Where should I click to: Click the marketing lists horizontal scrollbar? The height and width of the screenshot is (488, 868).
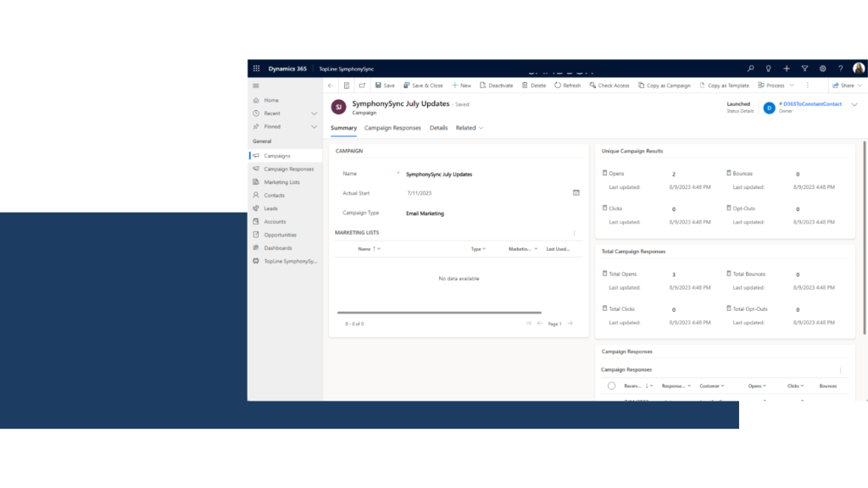pos(439,313)
